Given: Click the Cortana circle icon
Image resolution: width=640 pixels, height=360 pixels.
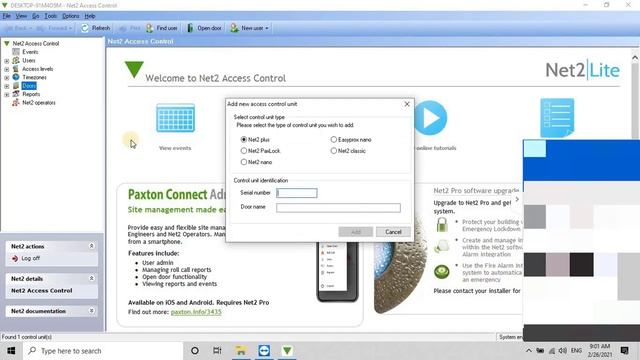Looking at the screenshot, I should [195, 351].
